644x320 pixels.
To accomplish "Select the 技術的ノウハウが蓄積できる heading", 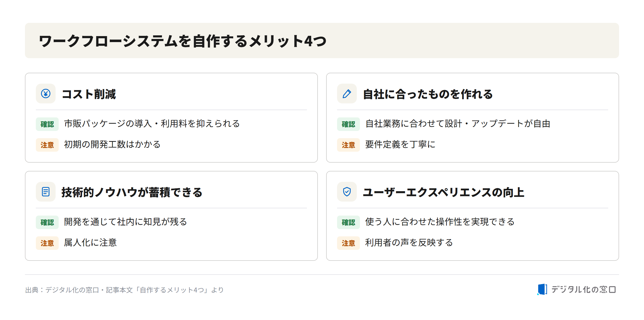I will (132, 192).
